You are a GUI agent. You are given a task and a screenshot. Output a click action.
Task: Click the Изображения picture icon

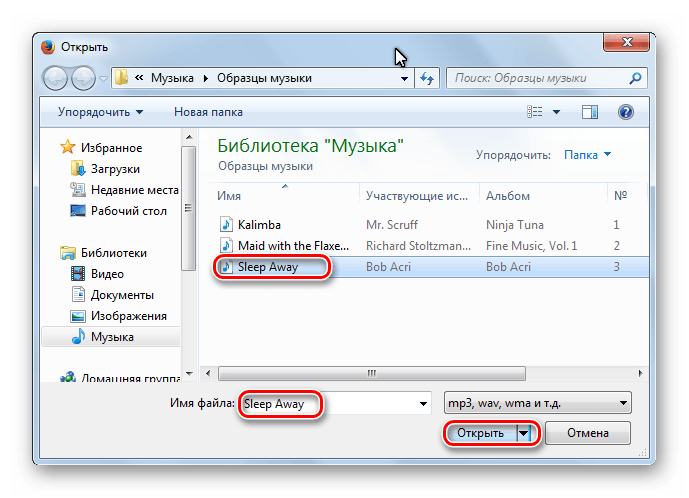pos(78,316)
